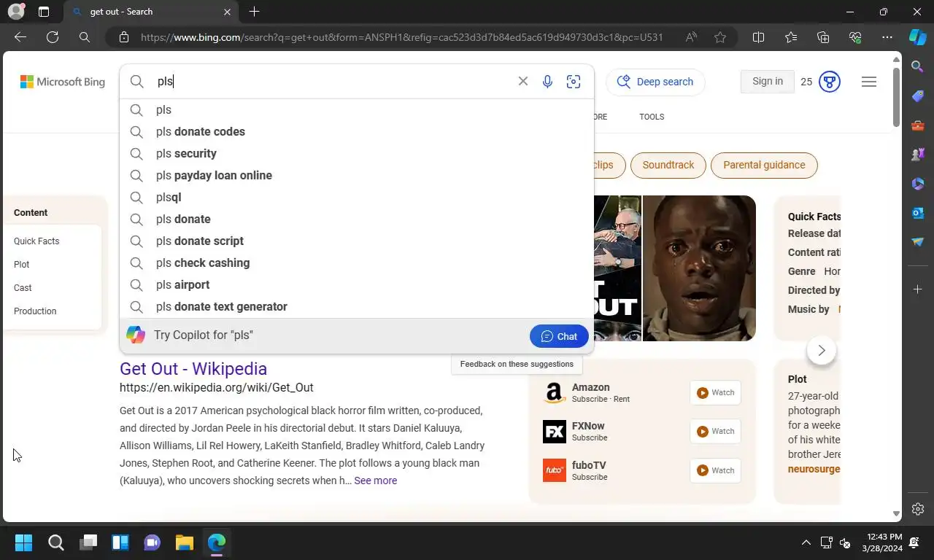Choose suggestion 'pls check cashing'
This screenshot has height=560, width=934.
(357, 262)
